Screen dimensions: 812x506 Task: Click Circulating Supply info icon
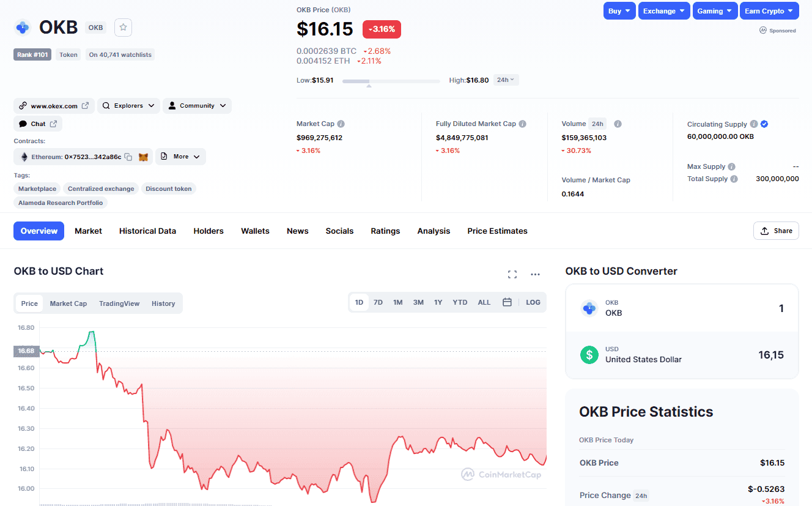pos(754,124)
